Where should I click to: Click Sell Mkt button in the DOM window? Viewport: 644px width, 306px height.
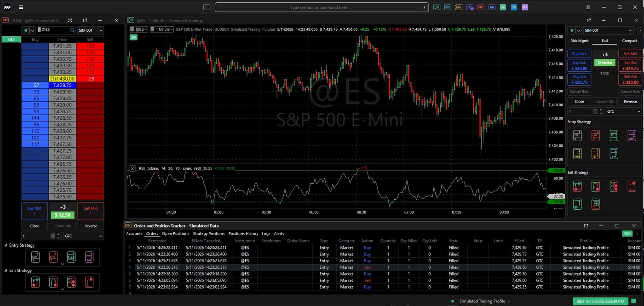coord(91,211)
